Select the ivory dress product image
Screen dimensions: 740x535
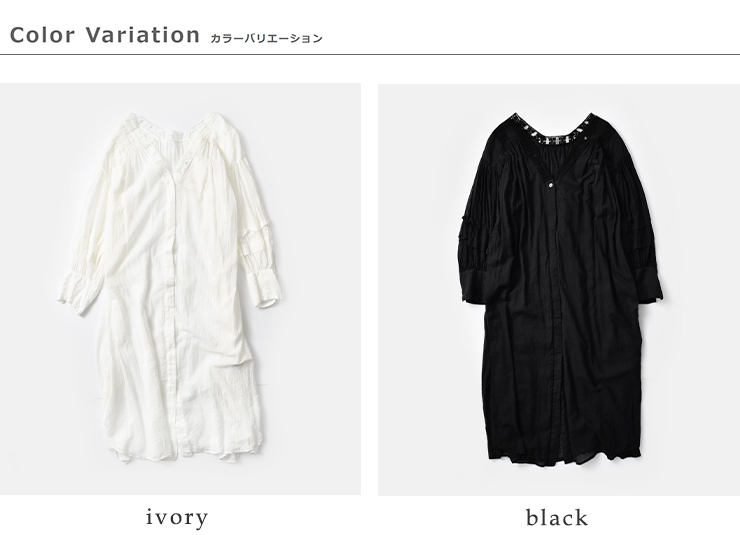(x=180, y=289)
